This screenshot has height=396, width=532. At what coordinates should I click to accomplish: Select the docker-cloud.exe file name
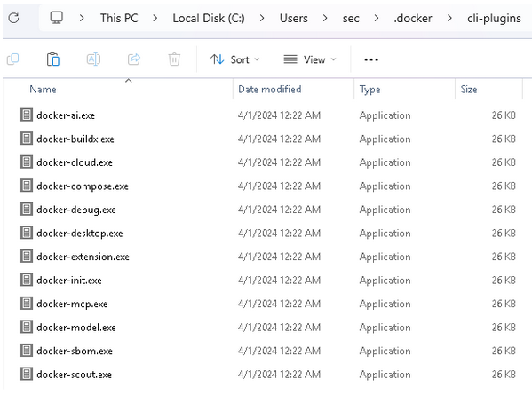[75, 162]
